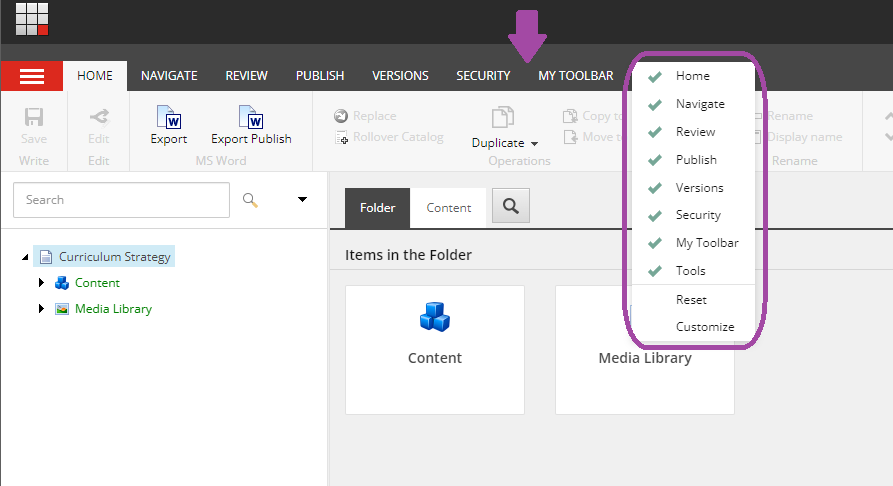Click the Export Publish Word icon

[x=251, y=117]
